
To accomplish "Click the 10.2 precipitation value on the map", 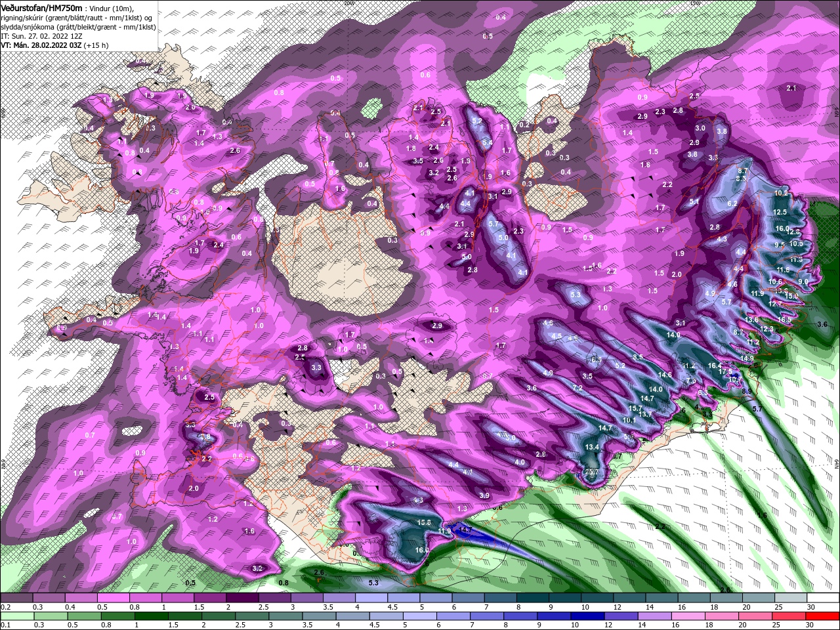I will (781, 194).
